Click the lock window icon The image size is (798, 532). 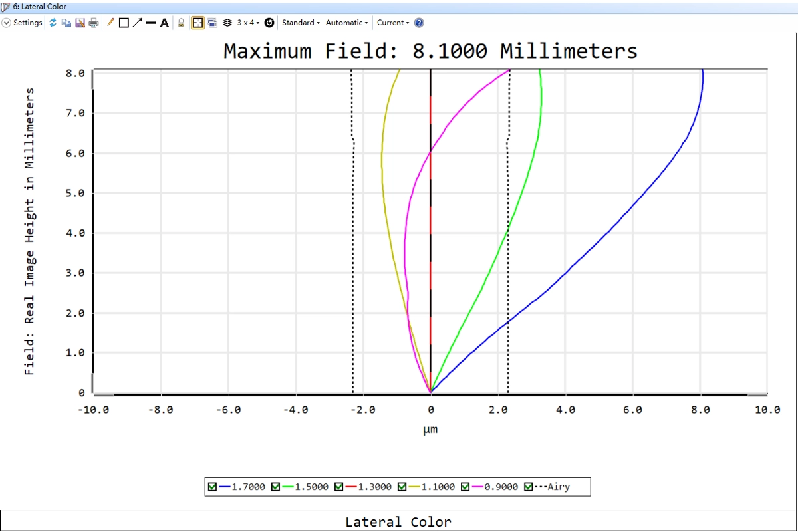pyautogui.click(x=181, y=23)
